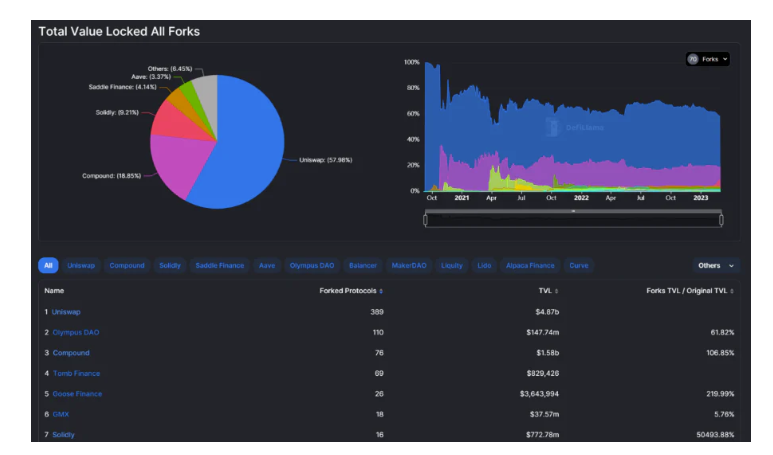Sort by Forked Protocols column
The height and width of the screenshot is (455, 773).
pos(351,291)
